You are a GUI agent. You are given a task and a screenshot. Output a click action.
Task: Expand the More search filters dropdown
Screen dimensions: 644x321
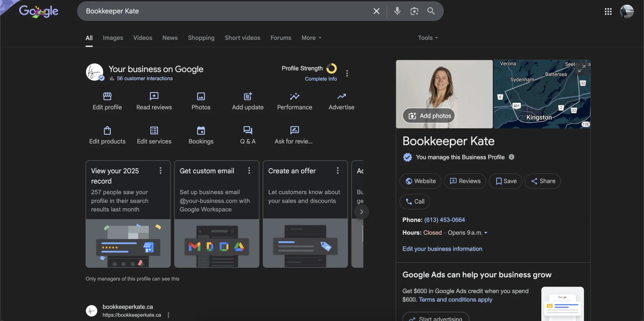tap(311, 38)
